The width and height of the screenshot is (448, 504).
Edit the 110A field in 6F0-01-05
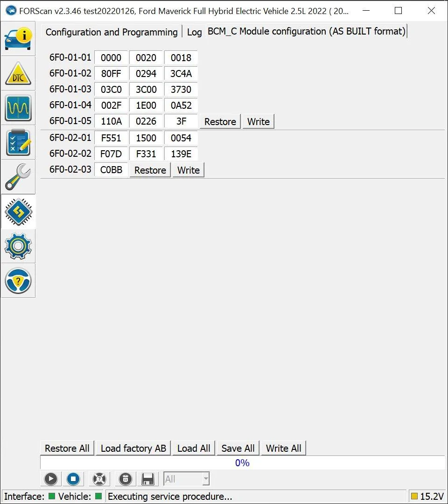coord(111,121)
